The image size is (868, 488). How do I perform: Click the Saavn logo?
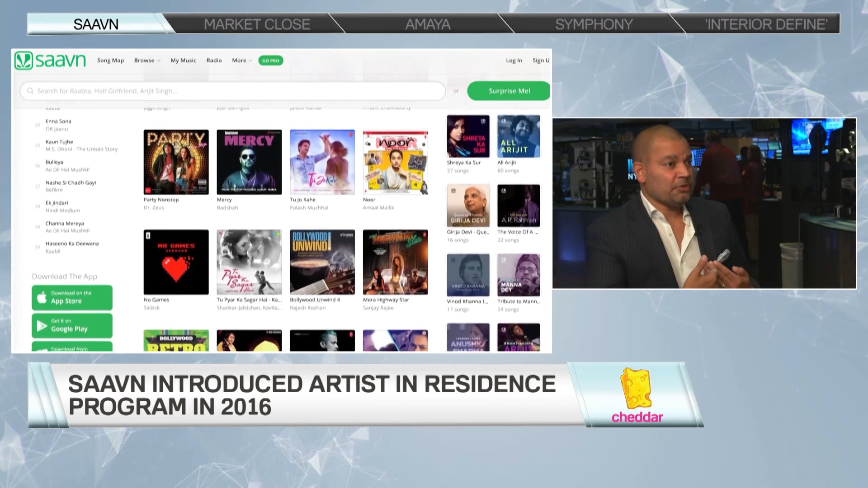(x=50, y=60)
